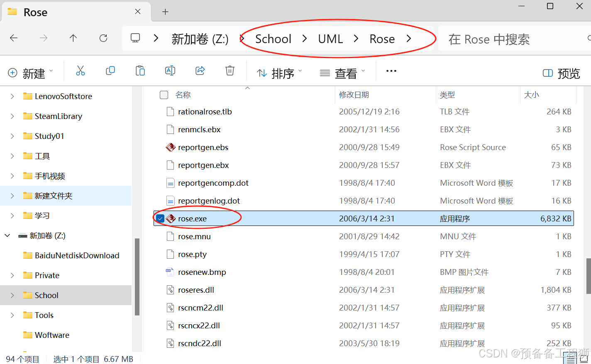This screenshot has width=591, height=364.
Task: Click the folder icon in the Rose tab
Action: coord(12,12)
